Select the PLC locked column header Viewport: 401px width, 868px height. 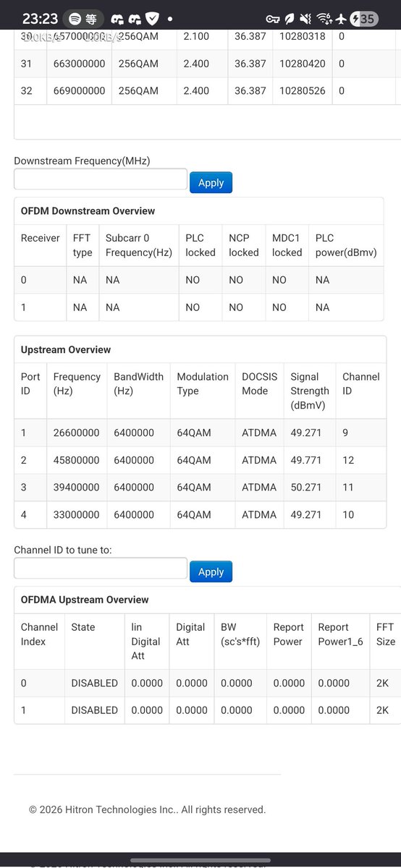click(200, 245)
